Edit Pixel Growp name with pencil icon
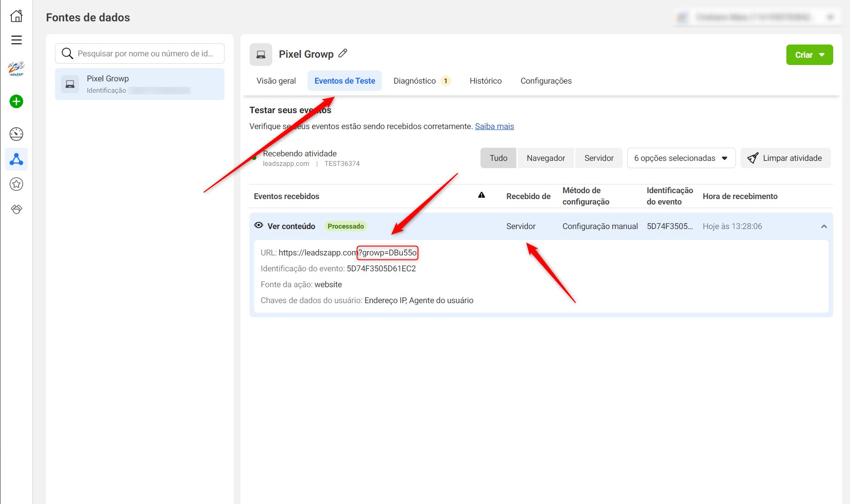The image size is (850, 504). coord(343,54)
